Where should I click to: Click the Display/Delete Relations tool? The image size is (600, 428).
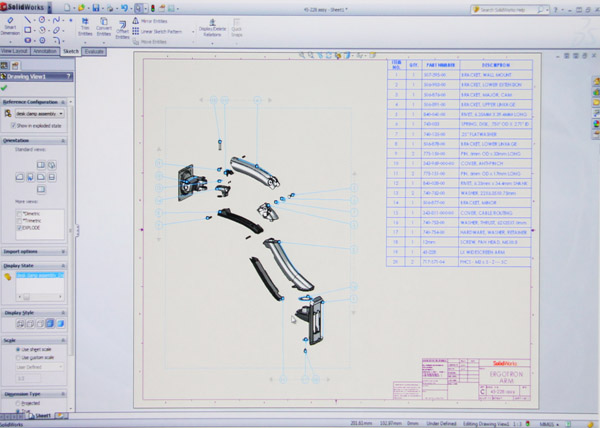click(x=212, y=26)
